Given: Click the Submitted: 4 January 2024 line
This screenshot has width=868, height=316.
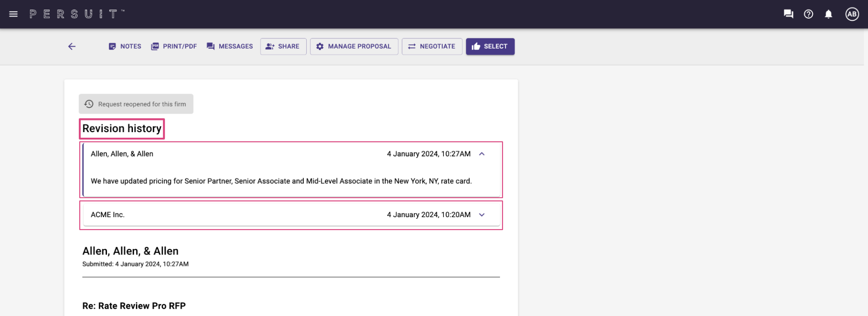Looking at the screenshot, I should [135, 264].
